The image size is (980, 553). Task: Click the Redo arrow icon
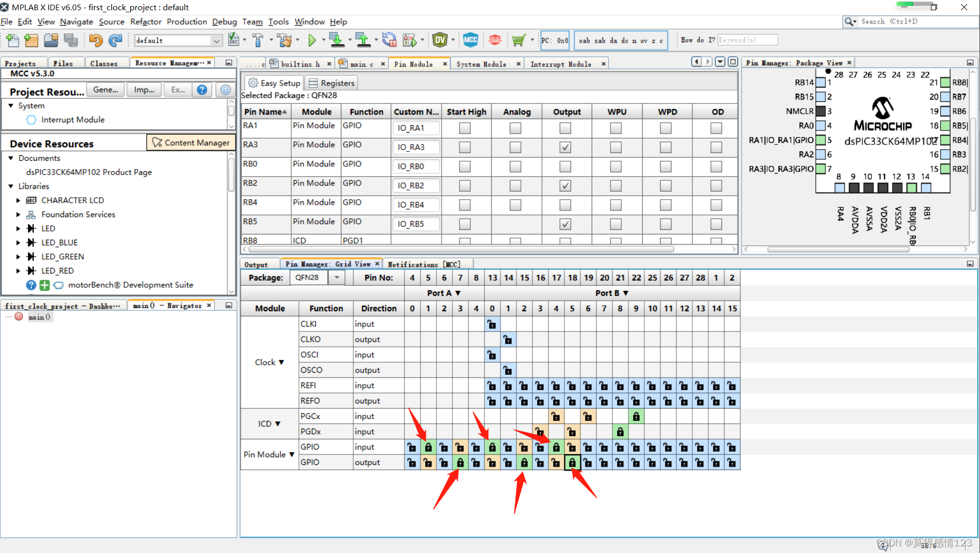(x=116, y=40)
